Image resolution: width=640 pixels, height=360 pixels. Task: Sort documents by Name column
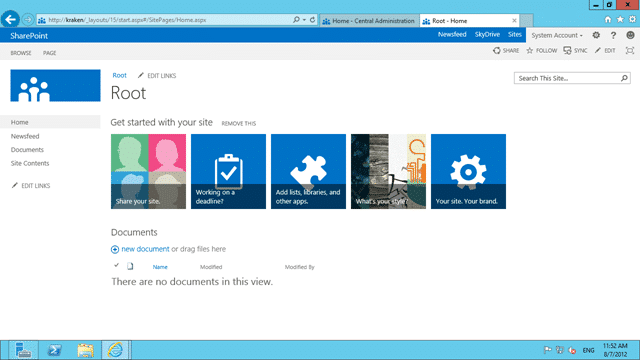click(x=160, y=267)
